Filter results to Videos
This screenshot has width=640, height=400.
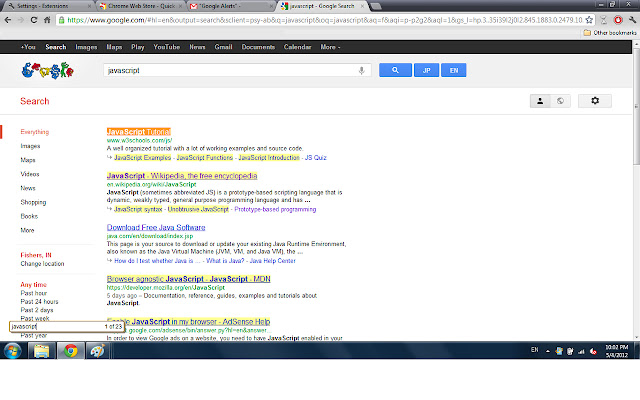30,174
